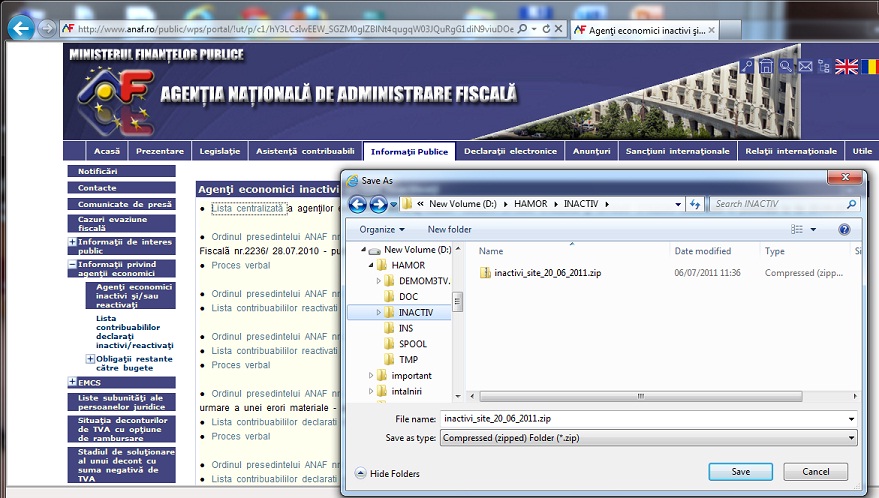Open the Acasă navigation tab
The image size is (879, 498).
(107, 151)
